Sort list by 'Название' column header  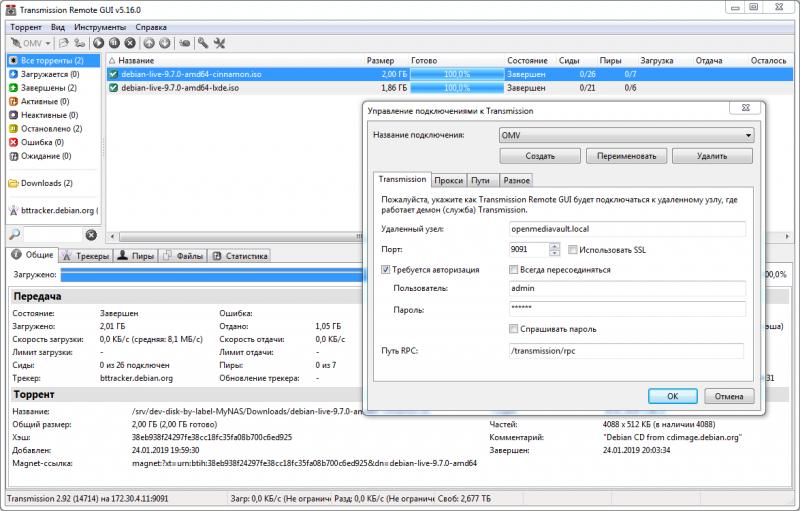235,61
